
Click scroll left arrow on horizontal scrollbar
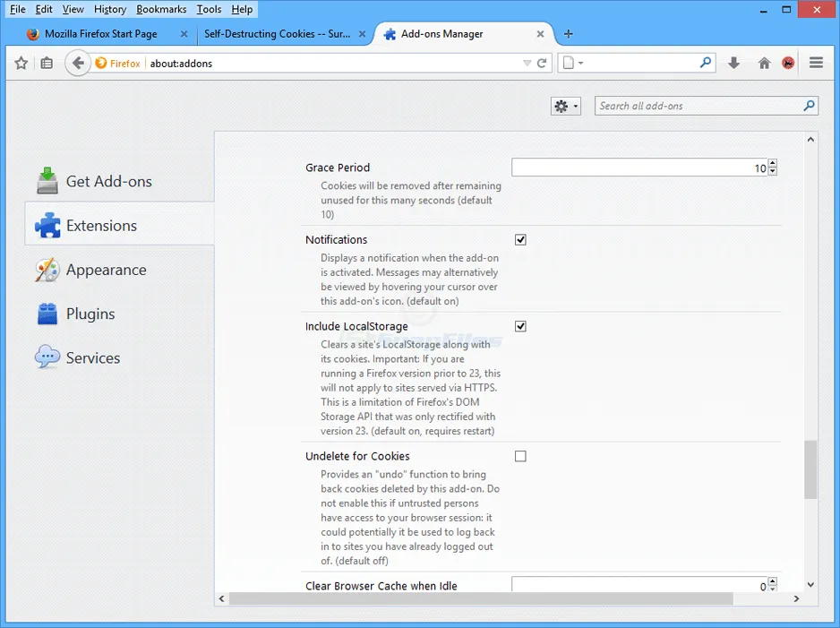click(222, 598)
